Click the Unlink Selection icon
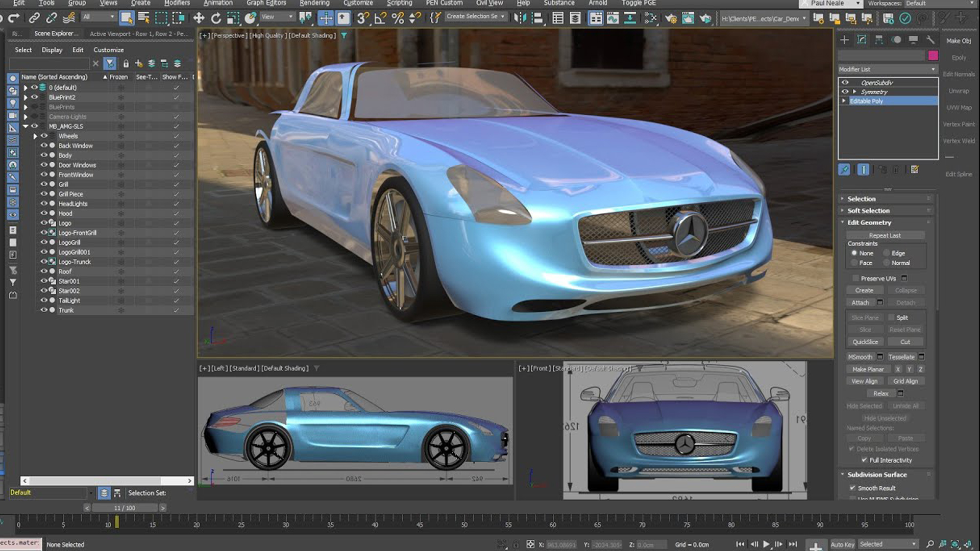The height and width of the screenshot is (551, 980). pyautogui.click(x=52, y=18)
